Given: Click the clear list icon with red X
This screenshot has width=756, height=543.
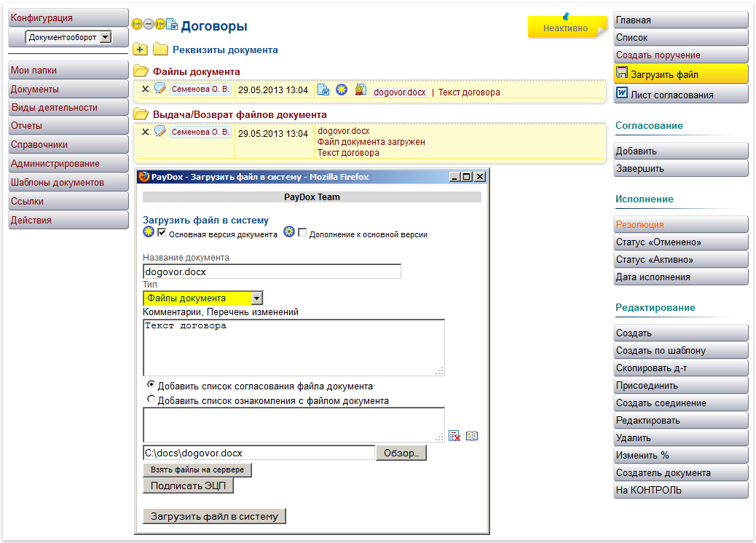Looking at the screenshot, I should 455,436.
